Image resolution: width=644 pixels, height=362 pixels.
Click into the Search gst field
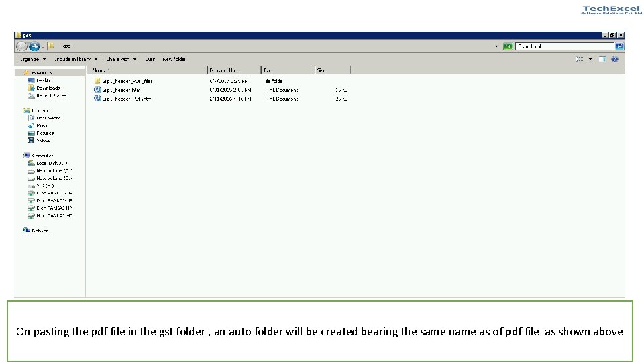click(x=565, y=46)
